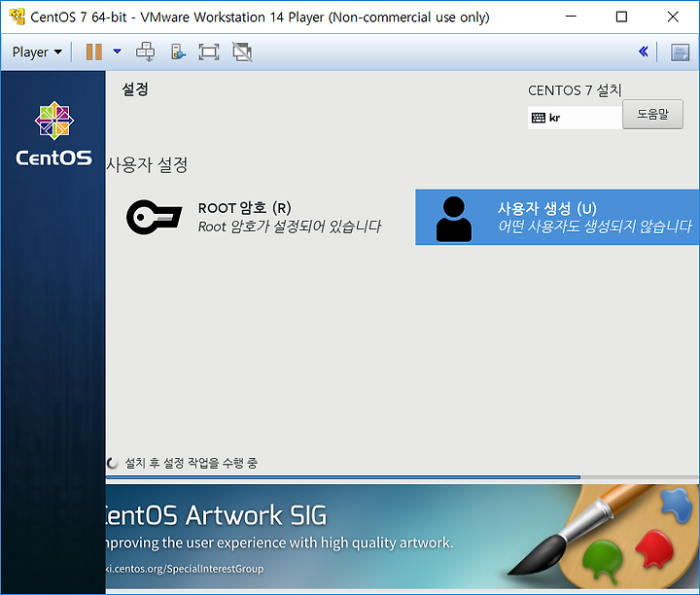Expand the power options dropdown arrow
This screenshot has height=595, width=700.
[117, 52]
